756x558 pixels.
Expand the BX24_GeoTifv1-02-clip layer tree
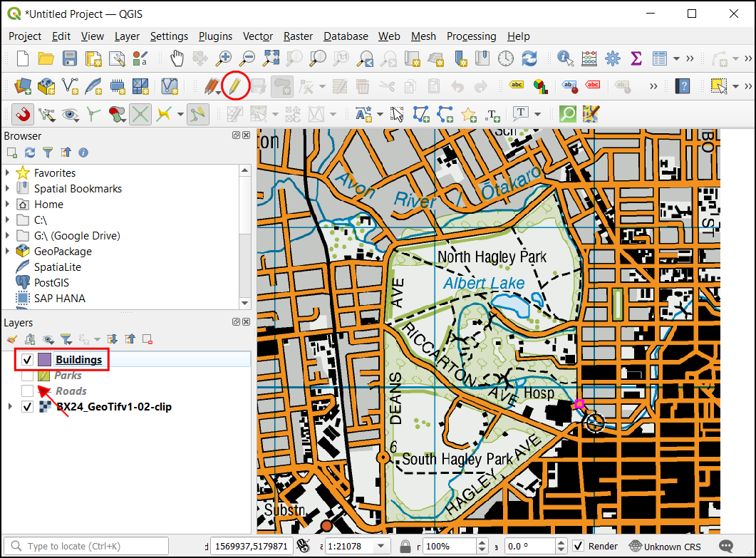coord(9,407)
